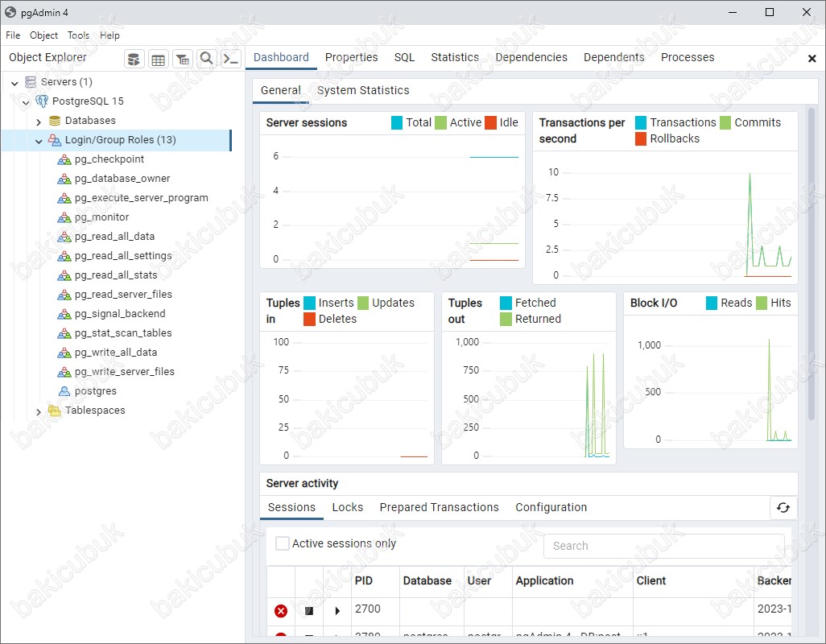Screen dimensions: 826x644
Task: Open the Help menu
Action: (109, 35)
